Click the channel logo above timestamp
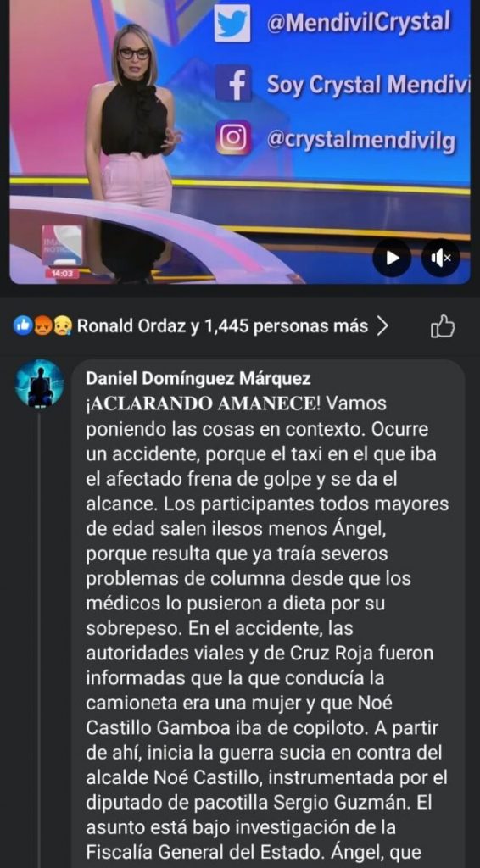 tap(62, 246)
